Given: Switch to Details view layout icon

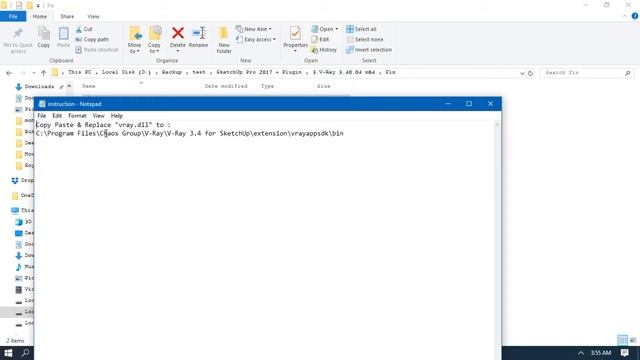Looking at the screenshot, I should [x=622, y=340].
